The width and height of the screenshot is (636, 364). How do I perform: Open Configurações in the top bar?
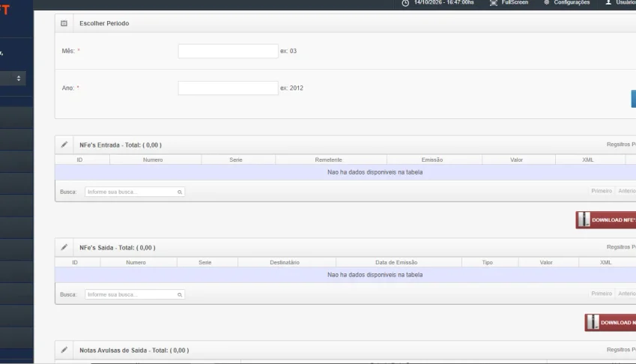coord(566,2)
